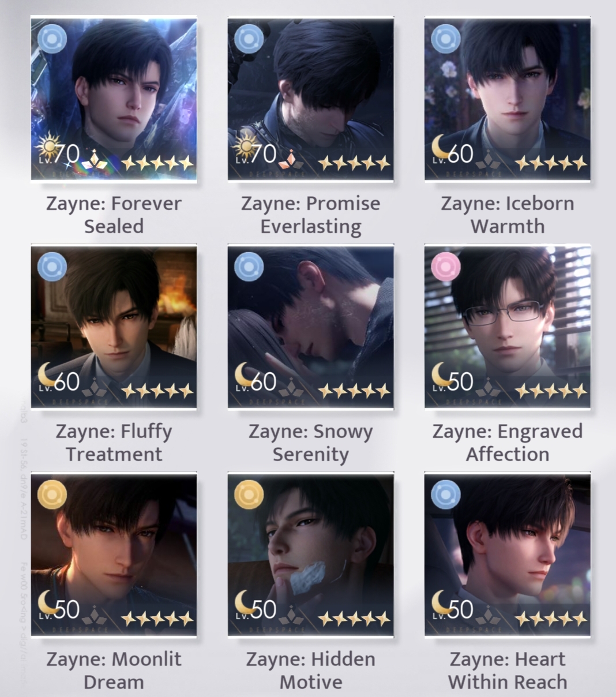The height and width of the screenshot is (697, 616).
Task: Select the Zayne: Heart Within Reach card
Action: tap(508, 555)
